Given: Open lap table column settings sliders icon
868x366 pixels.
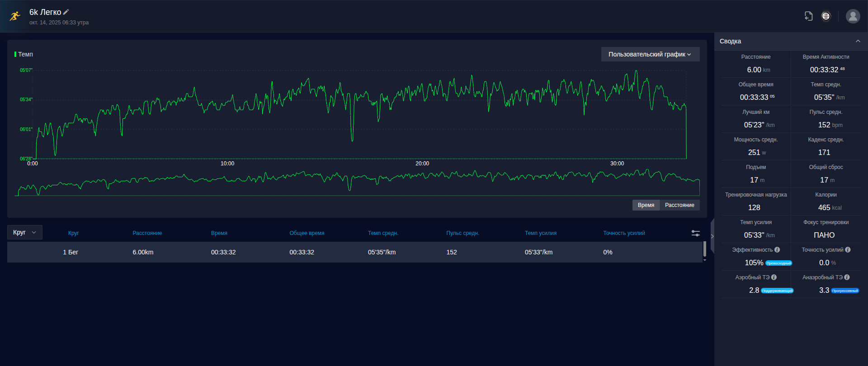Looking at the screenshot, I should (696, 233).
